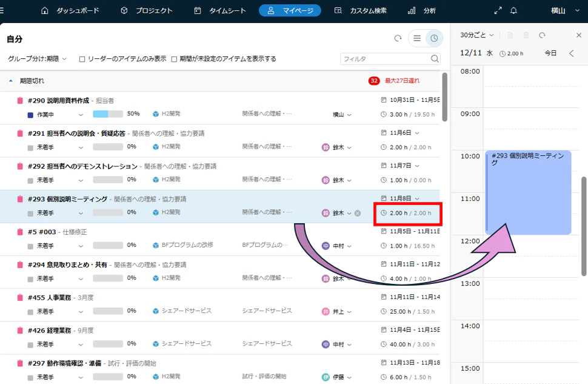This screenshot has width=588, height=384.
Task: Click the 50% progress bar of #290
Action: click(x=108, y=113)
